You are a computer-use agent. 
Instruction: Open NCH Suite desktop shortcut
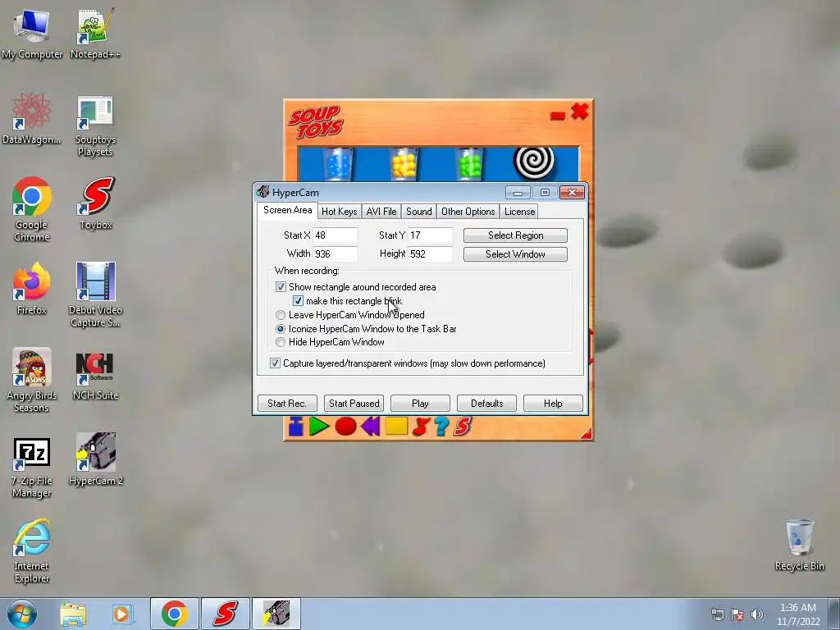tap(95, 375)
